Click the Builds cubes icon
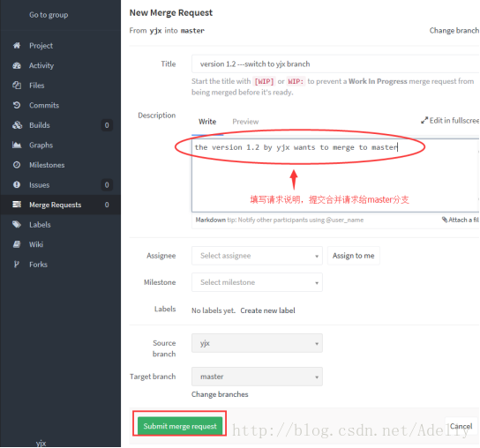Image resolution: width=480 pixels, height=448 pixels. (17, 125)
